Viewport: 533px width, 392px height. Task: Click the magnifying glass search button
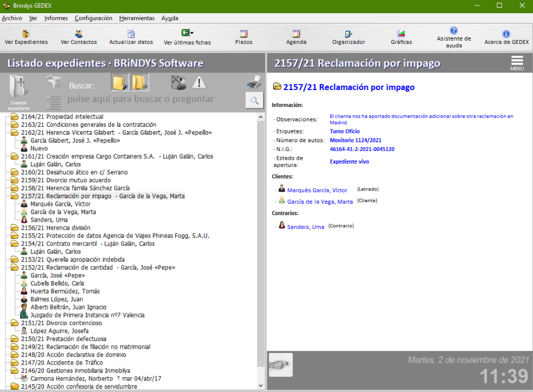(x=254, y=100)
